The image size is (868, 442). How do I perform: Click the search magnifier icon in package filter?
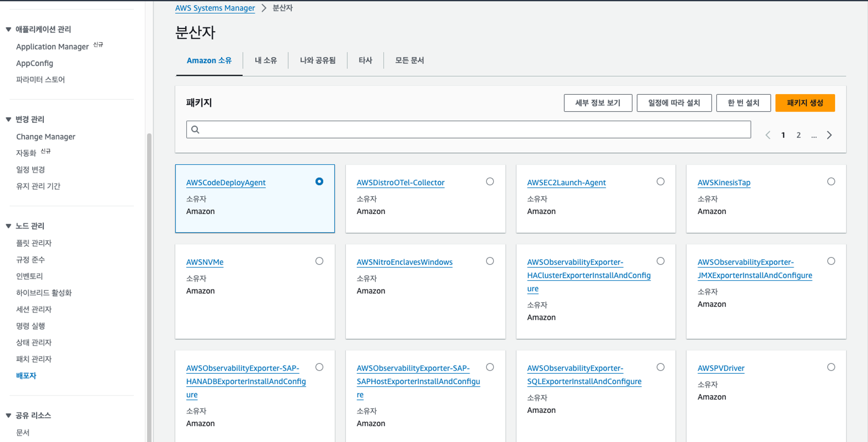[195, 129]
